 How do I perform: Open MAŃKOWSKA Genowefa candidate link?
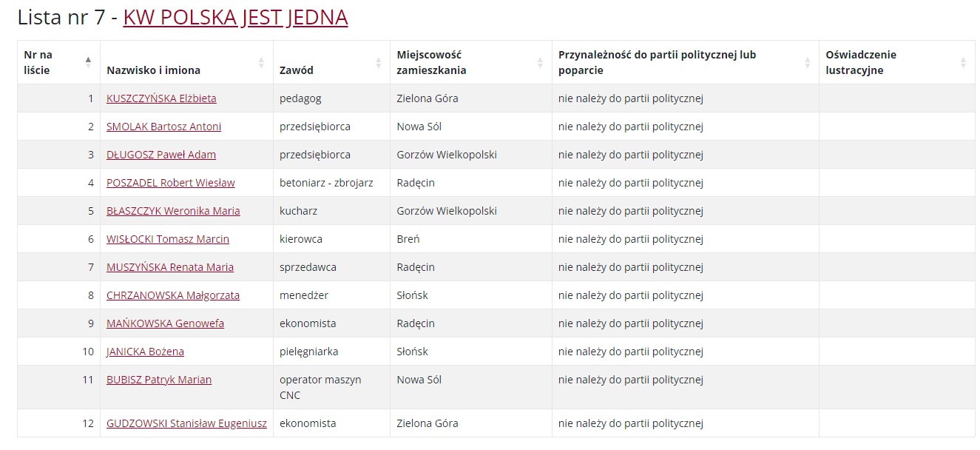click(x=165, y=323)
